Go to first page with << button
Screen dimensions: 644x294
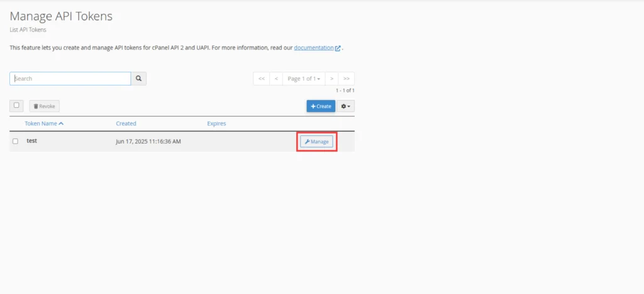(262, 79)
